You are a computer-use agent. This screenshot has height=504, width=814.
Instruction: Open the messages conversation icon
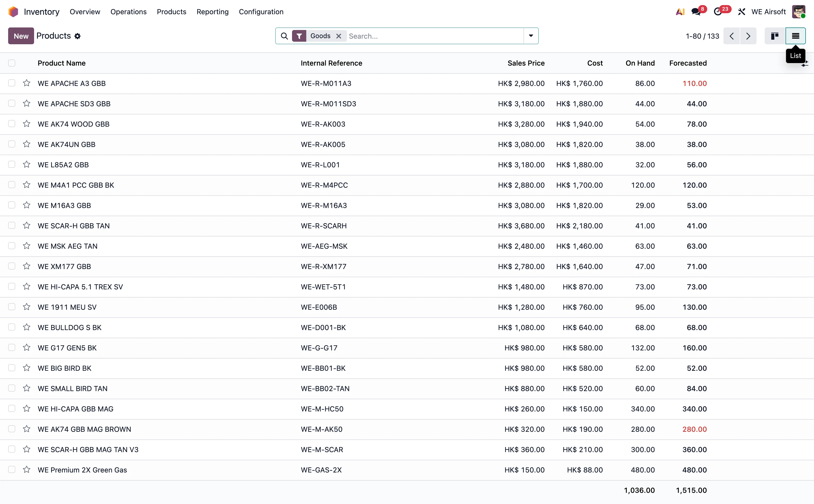click(x=696, y=12)
